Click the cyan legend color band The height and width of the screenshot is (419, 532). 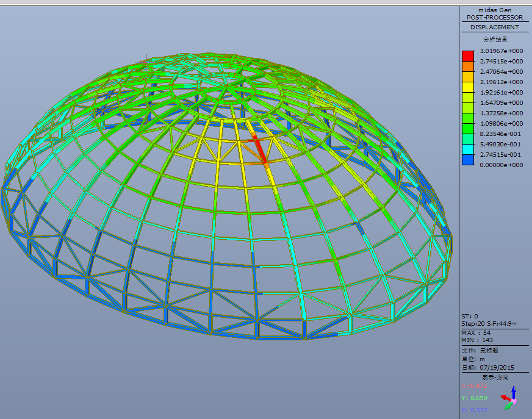click(x=468, y=149)
